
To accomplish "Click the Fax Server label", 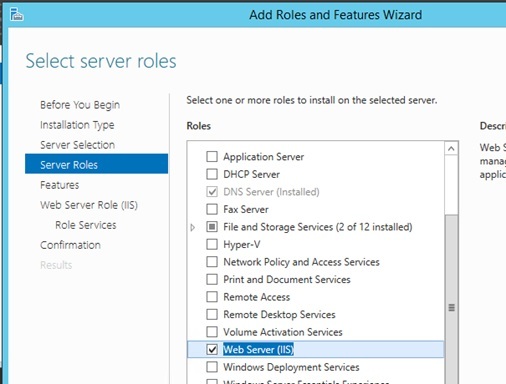I will coord(246,209).
